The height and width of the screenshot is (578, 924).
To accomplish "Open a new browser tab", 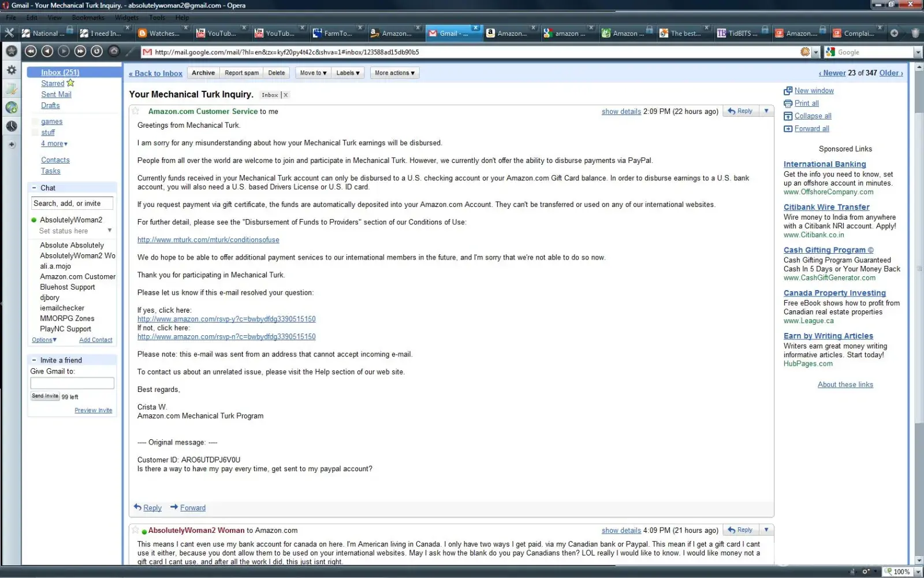I will 894,33.
